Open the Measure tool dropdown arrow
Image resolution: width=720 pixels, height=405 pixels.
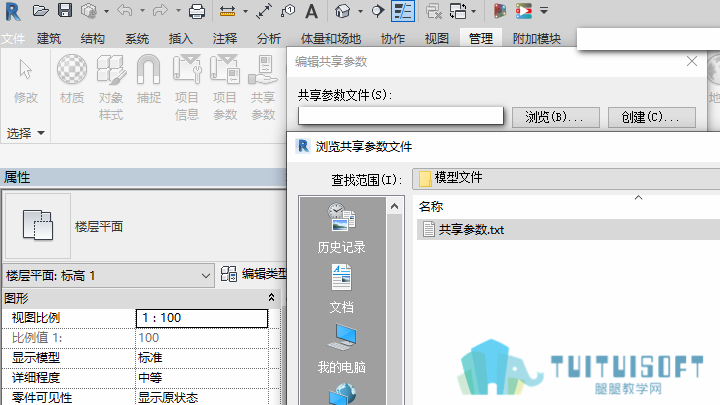click(245, 11)
